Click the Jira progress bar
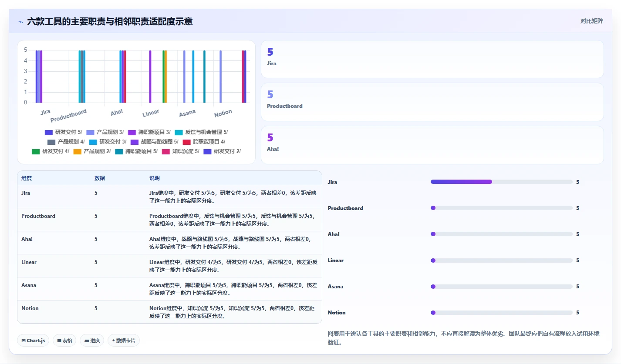Screen dimensions: 621x364 click(x=502, y=182)
